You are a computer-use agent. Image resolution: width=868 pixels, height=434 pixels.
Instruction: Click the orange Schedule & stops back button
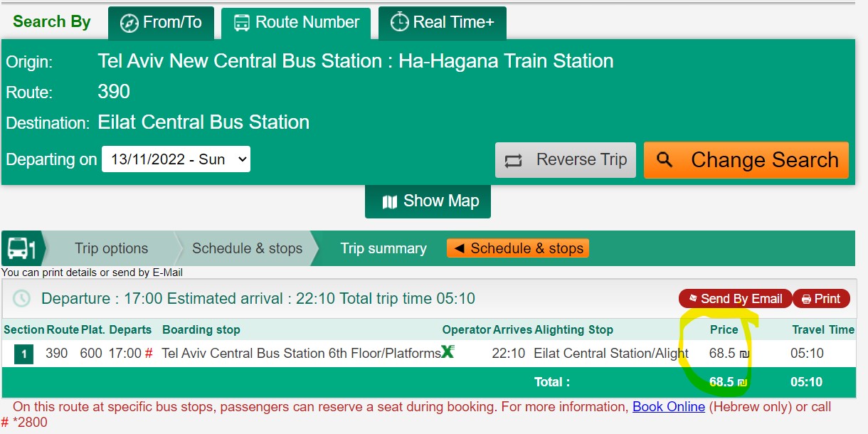pyautogui.click(x=518, y=248)
